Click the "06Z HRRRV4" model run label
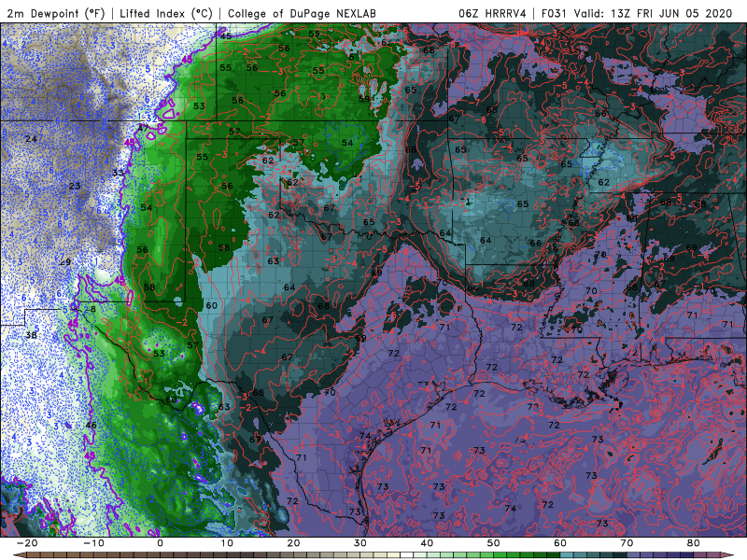Image resolution: width=747 pixels, height=560 pixels. pyautogui.click(x=492, y=14)
